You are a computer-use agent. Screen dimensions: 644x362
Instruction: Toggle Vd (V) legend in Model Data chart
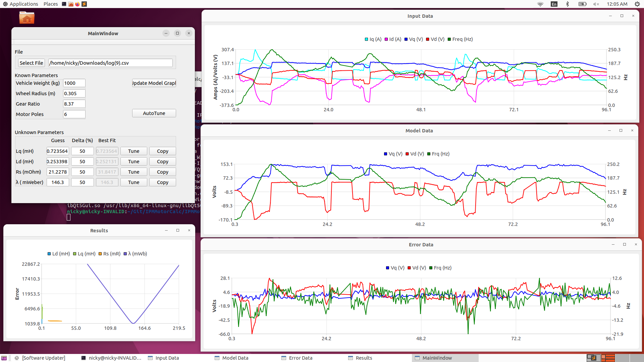pos(415,154)
